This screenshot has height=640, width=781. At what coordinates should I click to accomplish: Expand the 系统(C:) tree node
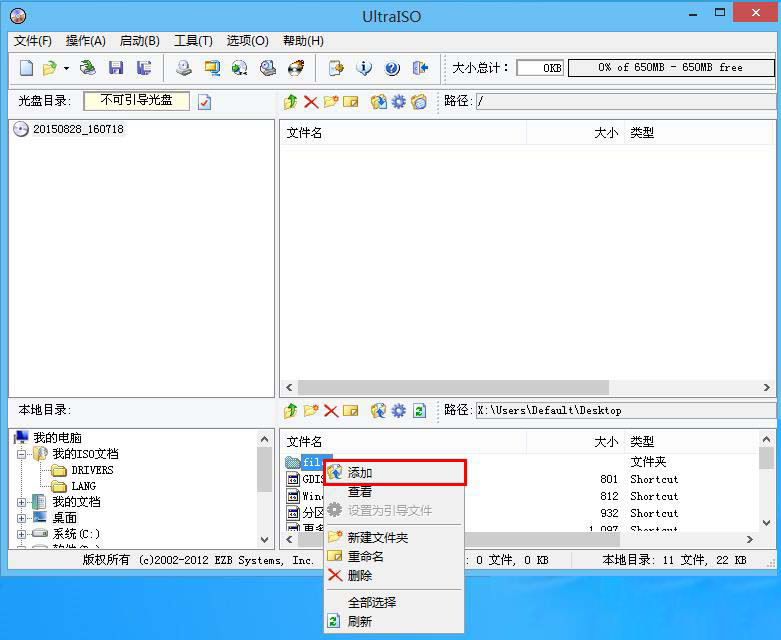pos(21,534)
